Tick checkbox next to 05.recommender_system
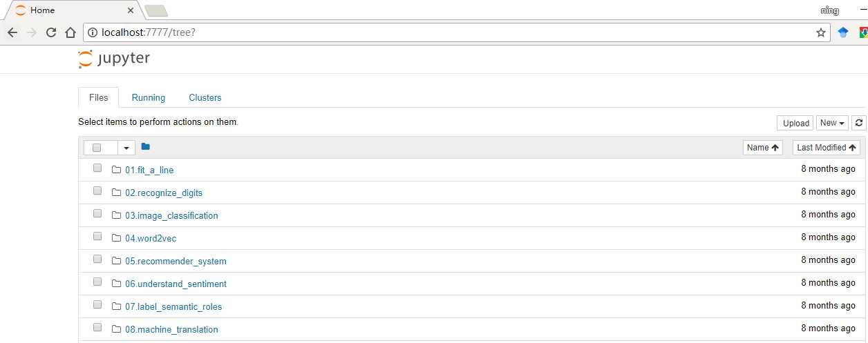Image resolution: width=868 pixels, height=343 pixels. pyautogui.click(x=97, y=259)
